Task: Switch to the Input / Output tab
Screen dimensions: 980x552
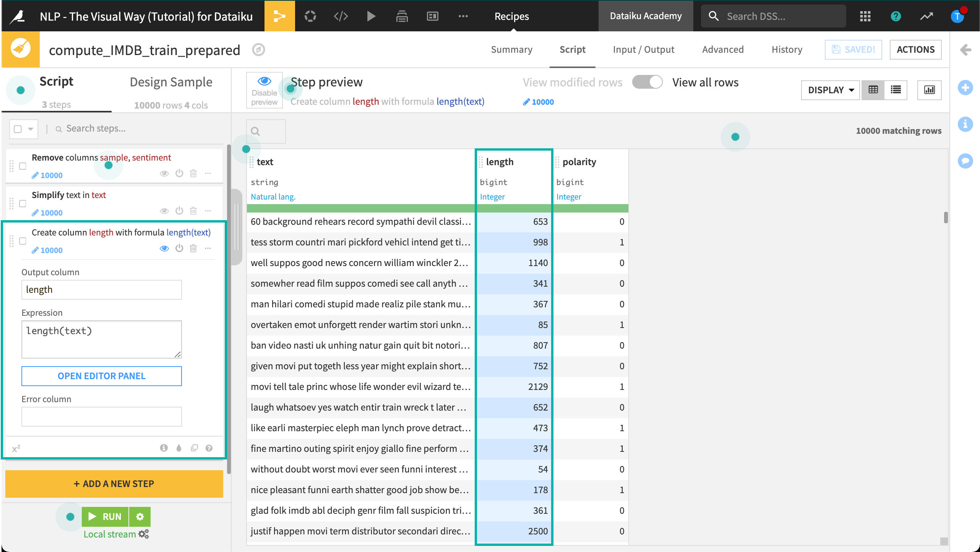Action: [x=644, y=49]
